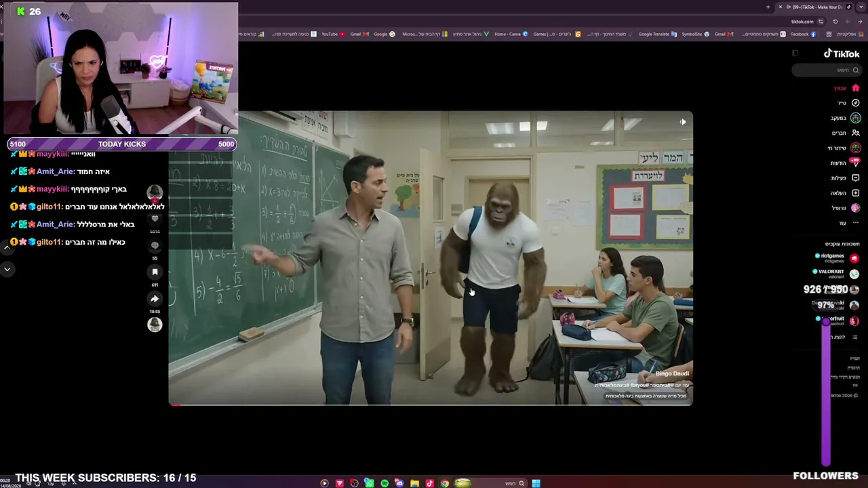Screen dimensions: 868x488
Task: Expand the browser tab search dropdown
Action: [861, 7]
